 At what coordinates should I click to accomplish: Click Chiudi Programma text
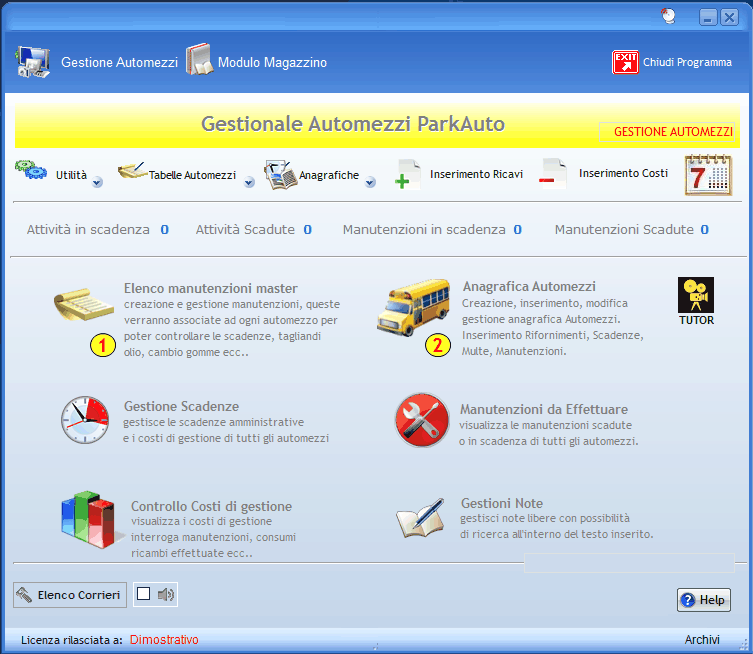tap(687, 62)
